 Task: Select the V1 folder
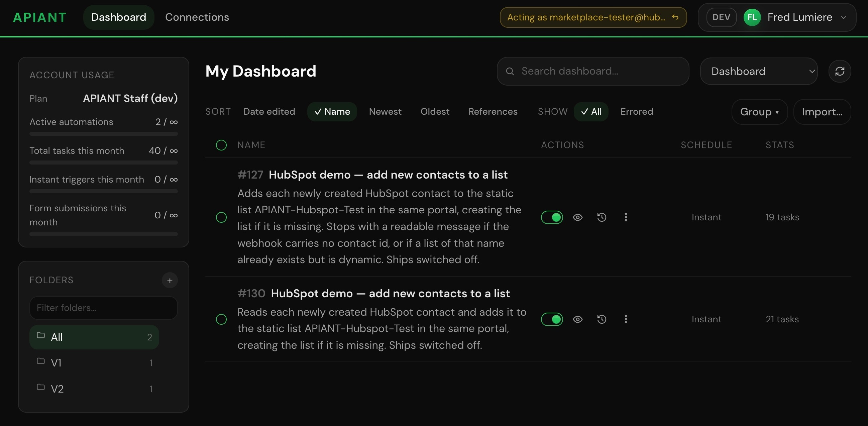94,363
